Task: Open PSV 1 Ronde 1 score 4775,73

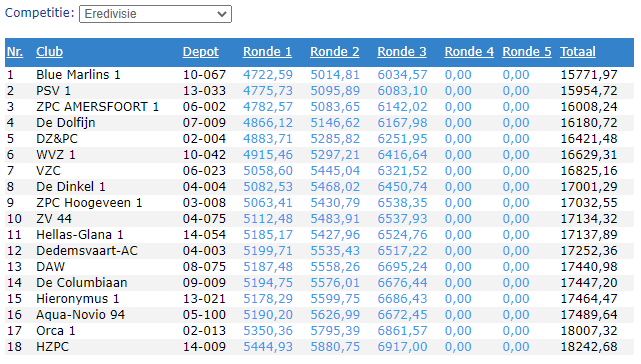Action: point(268,91)
